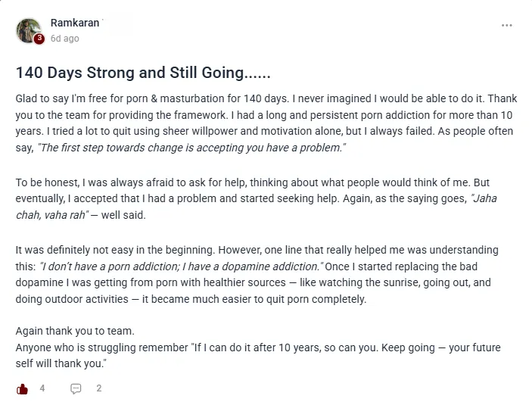532x402 pixels.
Task: Click the paragraph starting 'To be honest'
Action: 256,198
